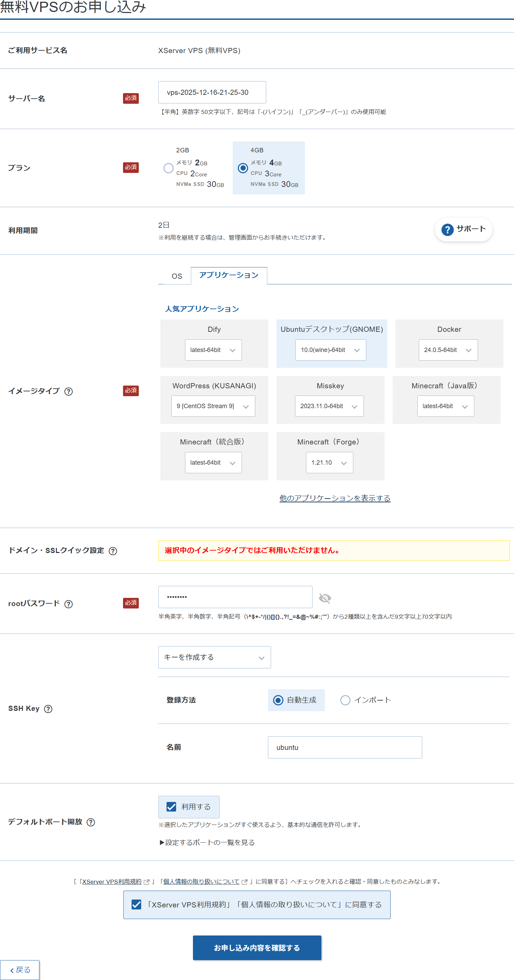This screenshot has width=514, height=980.
Task: Open Minecraft (Java版) version dropdown
Action: [445, 406]
